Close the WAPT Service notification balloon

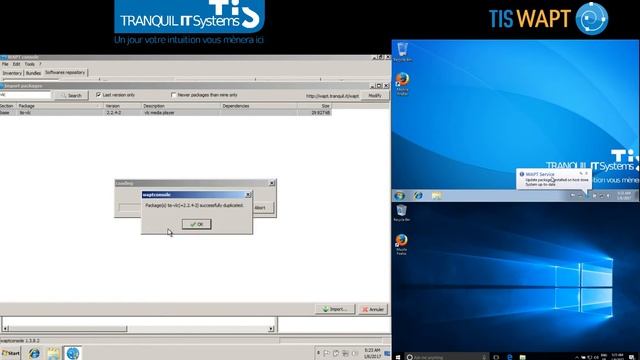pos(587,173)
